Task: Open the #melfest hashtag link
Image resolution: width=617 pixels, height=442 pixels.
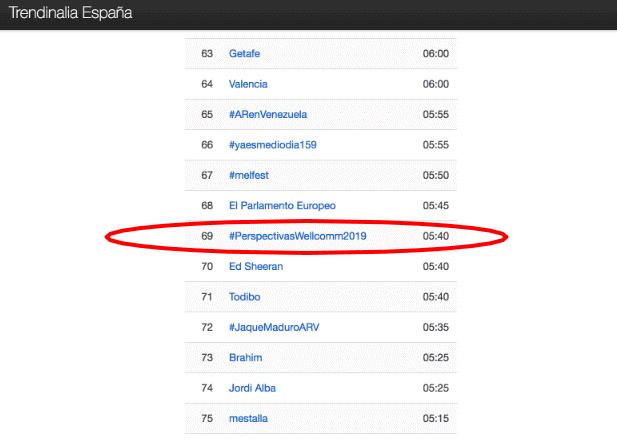Action: (249, 175)
